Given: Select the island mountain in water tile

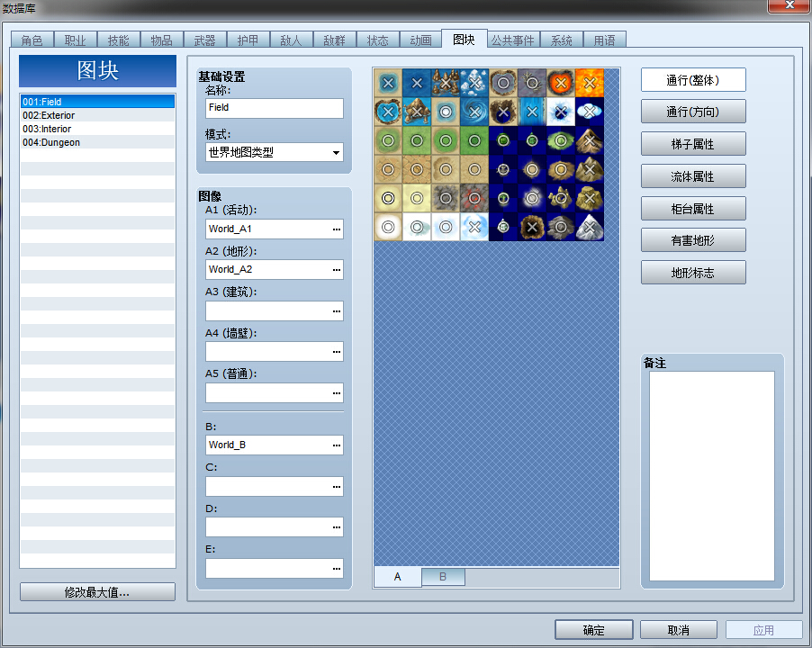Looking at the screenshot, I should click(417, 112).
